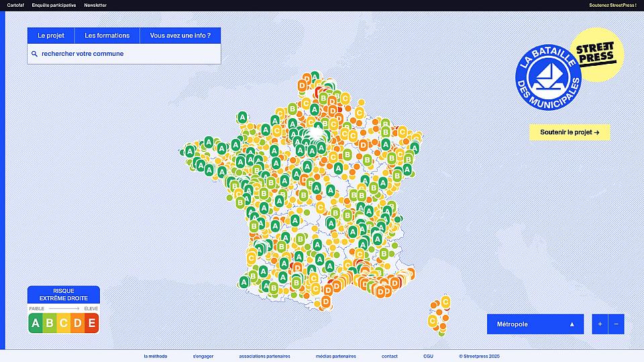Open the Les formations tab

point(107,36)
